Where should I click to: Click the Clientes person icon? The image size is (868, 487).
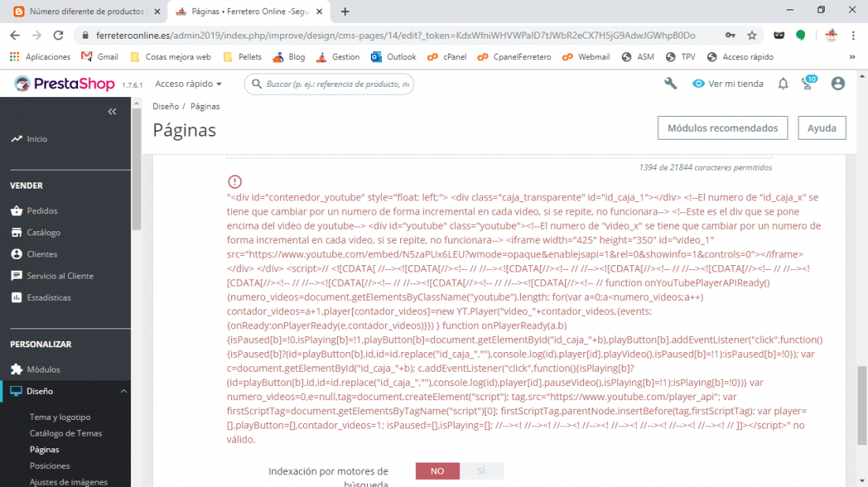pos(17,254)
